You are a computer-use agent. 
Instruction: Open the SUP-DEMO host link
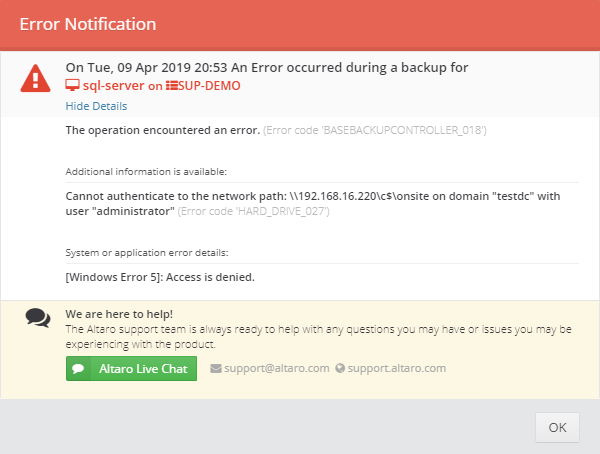click(x=209, y=85)
